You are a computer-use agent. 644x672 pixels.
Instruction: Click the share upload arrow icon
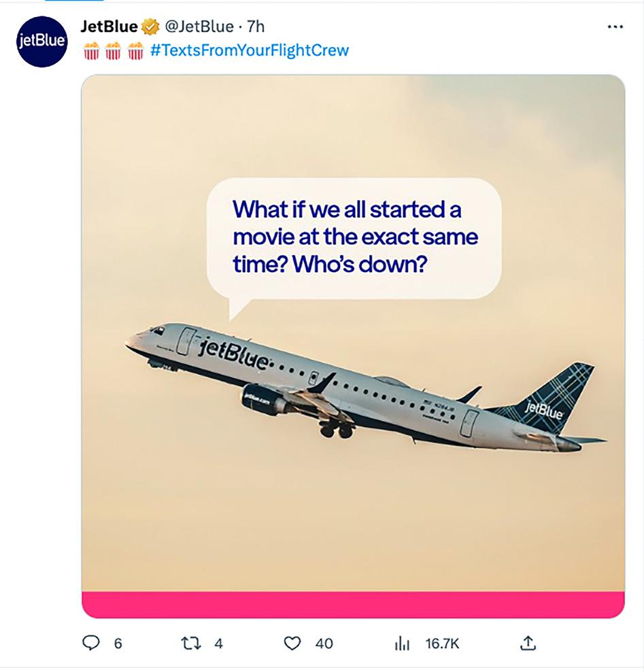[x=528, y=643]
